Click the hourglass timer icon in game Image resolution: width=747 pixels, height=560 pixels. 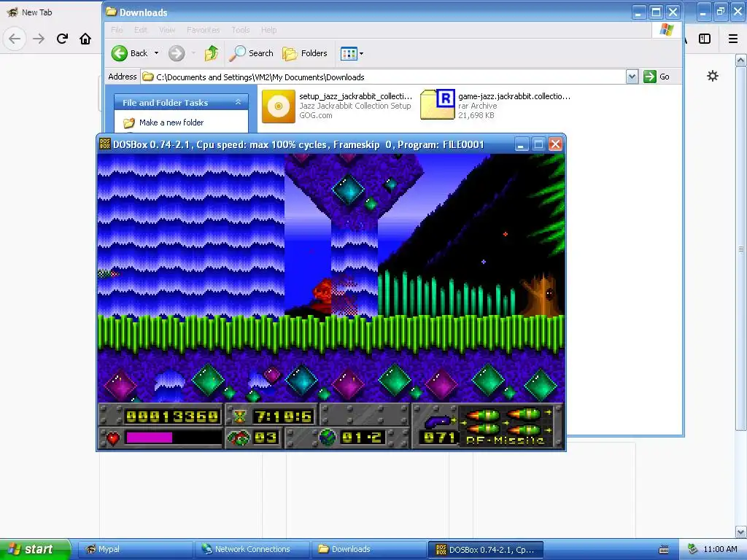(x=240, y=416)
